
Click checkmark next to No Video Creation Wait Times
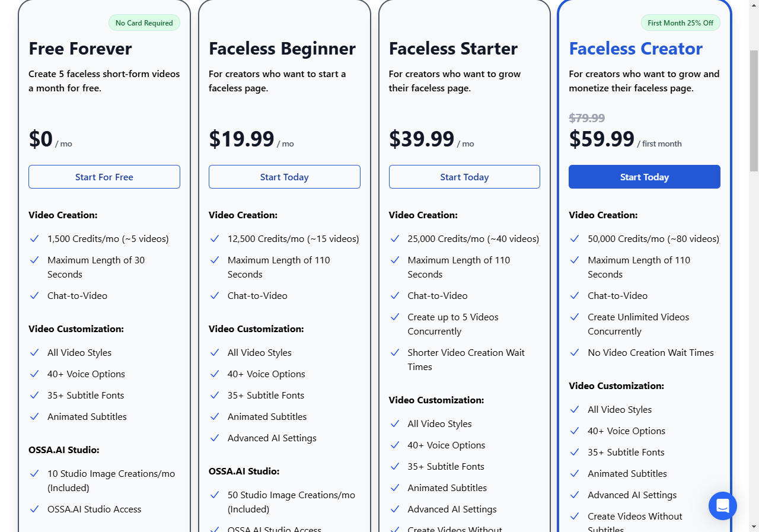(575, 352)
